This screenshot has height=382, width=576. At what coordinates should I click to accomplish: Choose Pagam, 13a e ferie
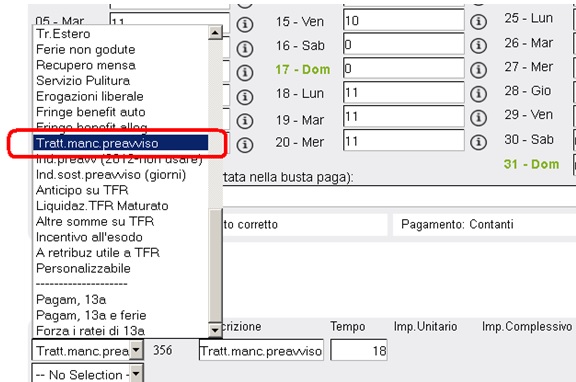click(121, 315)
